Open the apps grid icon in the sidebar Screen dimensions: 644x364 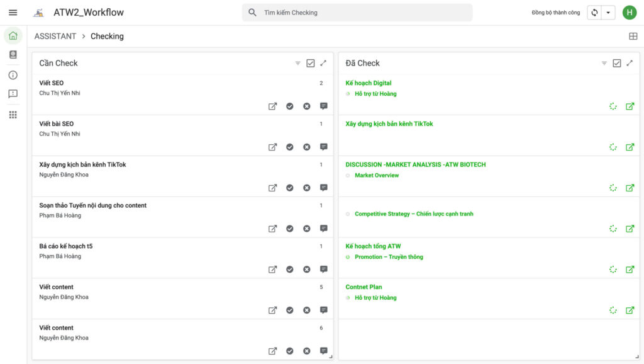[x=13, y=115]
